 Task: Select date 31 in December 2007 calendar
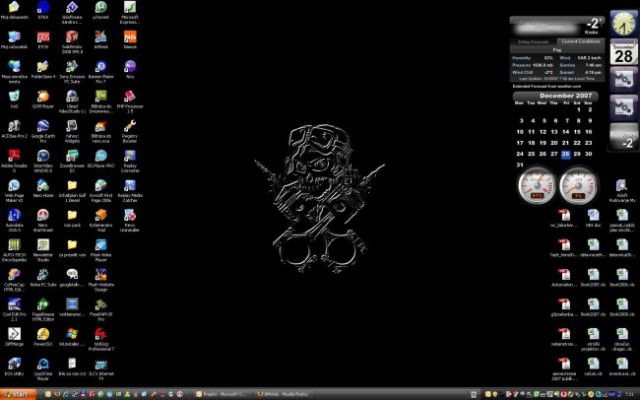point(520,165)
